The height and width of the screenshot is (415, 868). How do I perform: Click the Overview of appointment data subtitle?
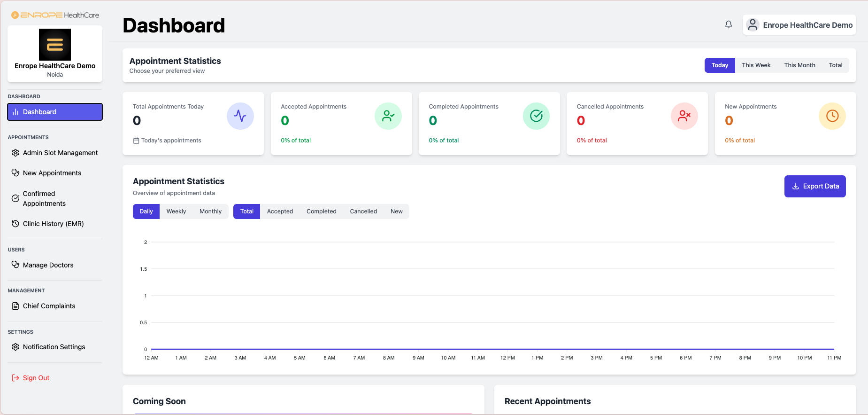tap(174, 193)
